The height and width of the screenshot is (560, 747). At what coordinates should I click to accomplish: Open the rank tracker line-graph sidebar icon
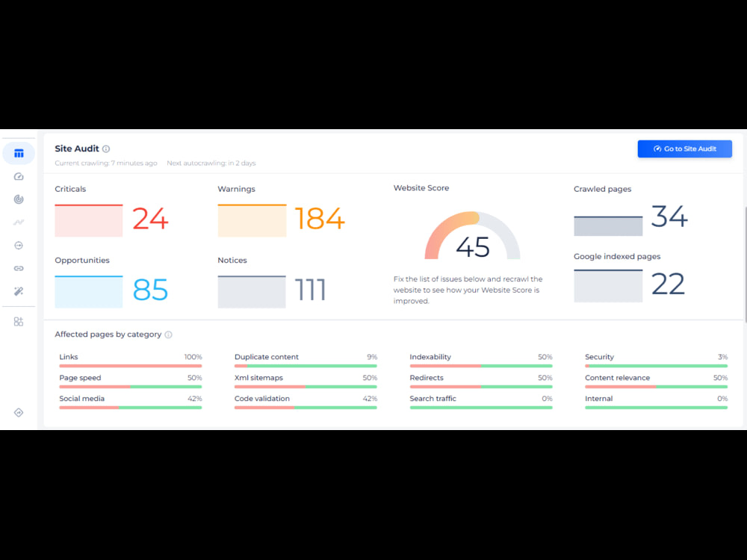coord(19,223)
